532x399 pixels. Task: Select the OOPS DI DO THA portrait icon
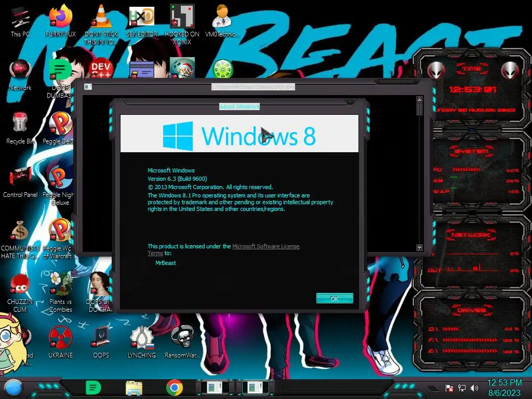click(99, 292)
